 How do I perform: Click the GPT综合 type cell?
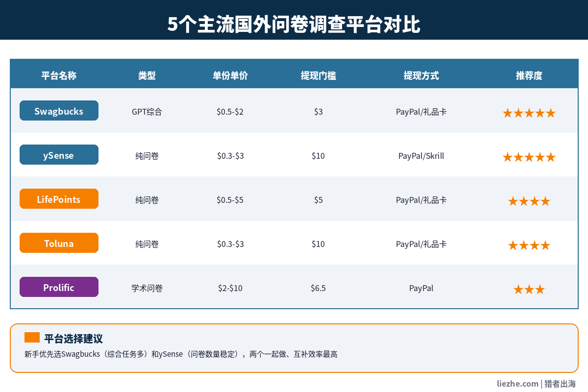147,112
